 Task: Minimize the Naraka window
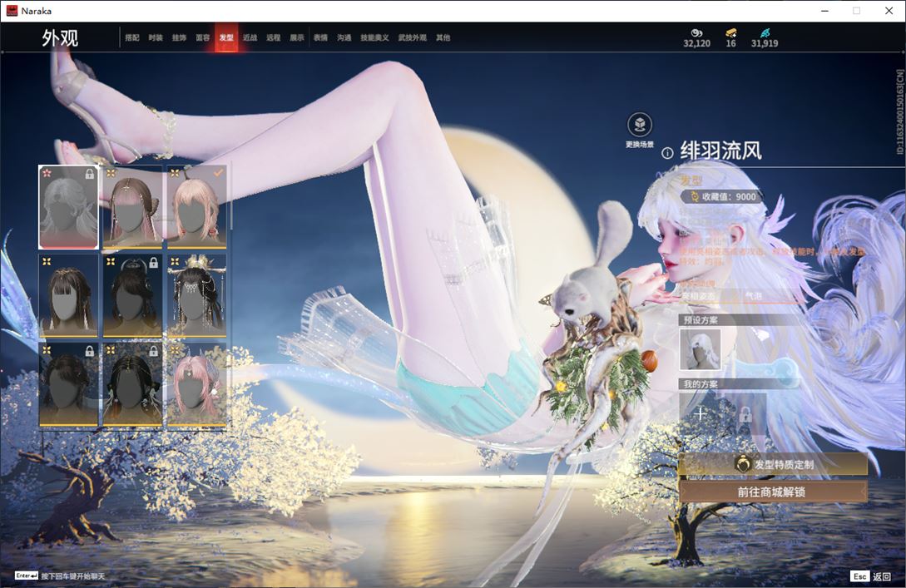(x=824, y=11)
